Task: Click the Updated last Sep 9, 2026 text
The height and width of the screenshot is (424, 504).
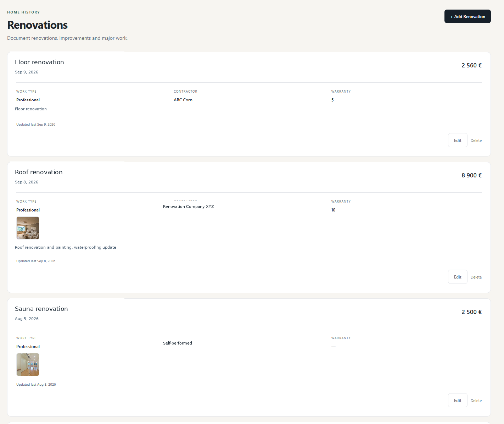Action: tap(36, 125)
